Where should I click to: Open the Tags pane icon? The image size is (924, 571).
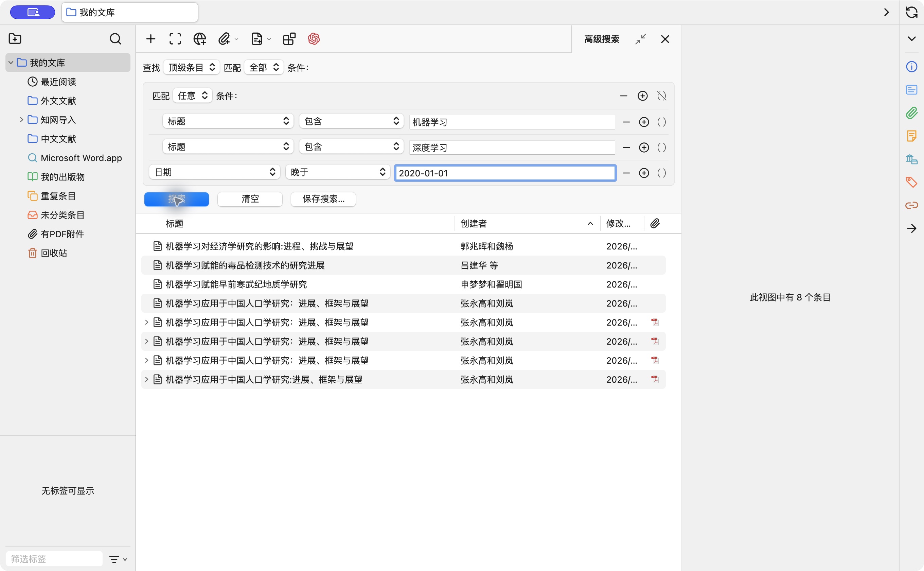911,182
